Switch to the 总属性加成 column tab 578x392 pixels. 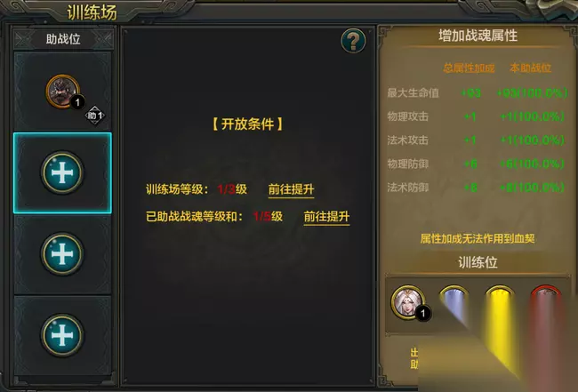click(x=469, y=68)
